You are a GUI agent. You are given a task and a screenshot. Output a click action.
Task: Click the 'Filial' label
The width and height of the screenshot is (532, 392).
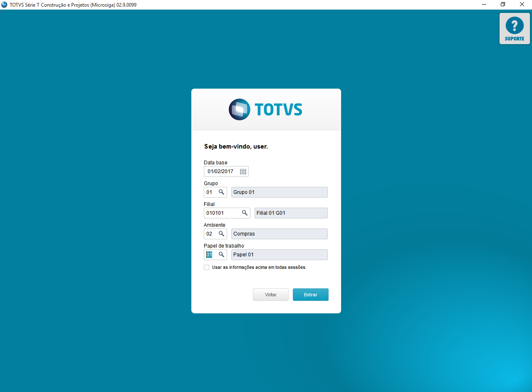tap(209, 204)
